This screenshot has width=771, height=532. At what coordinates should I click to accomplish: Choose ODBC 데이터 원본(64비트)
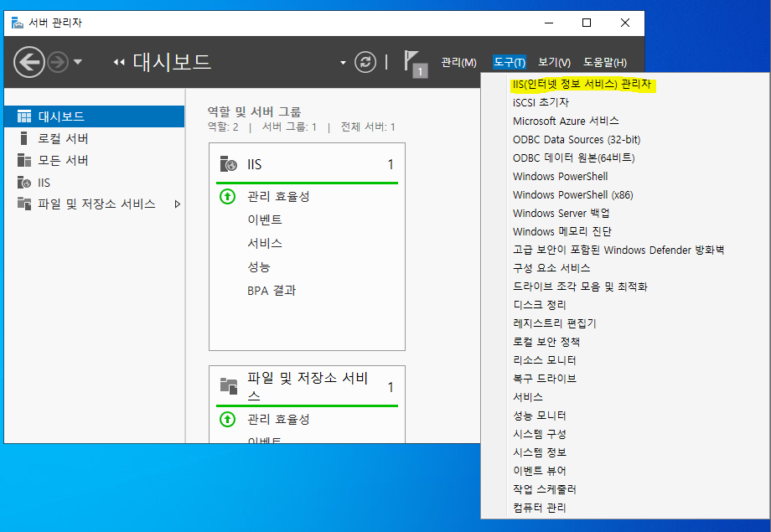(574, 158)
